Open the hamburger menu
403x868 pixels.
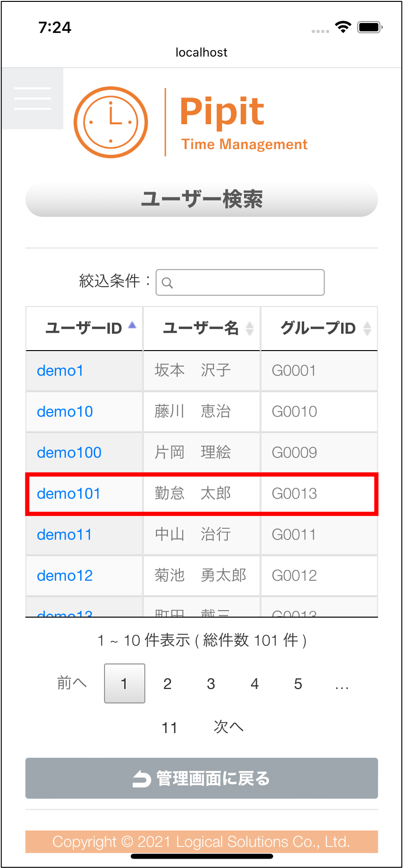pyautogui.click(x=32, y=98)
